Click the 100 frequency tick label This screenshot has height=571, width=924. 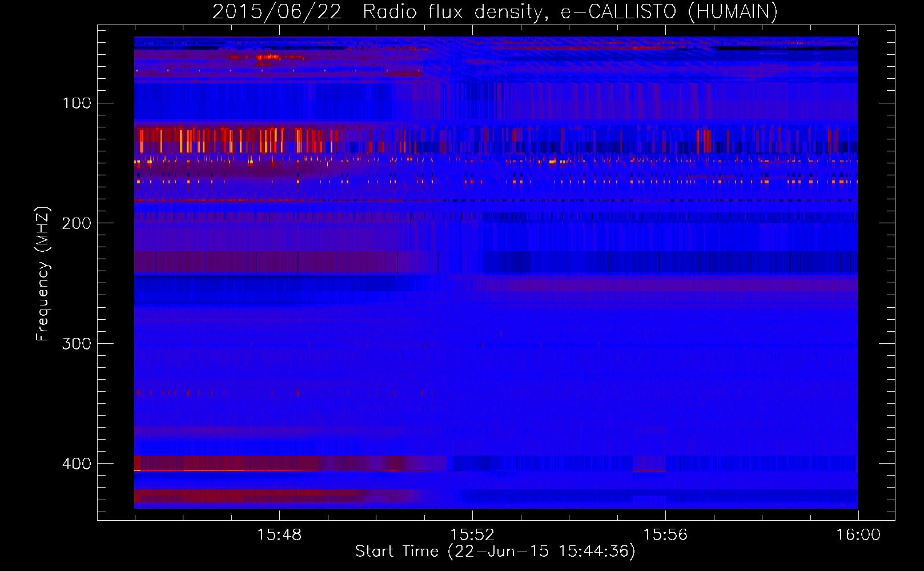[77, 103]
